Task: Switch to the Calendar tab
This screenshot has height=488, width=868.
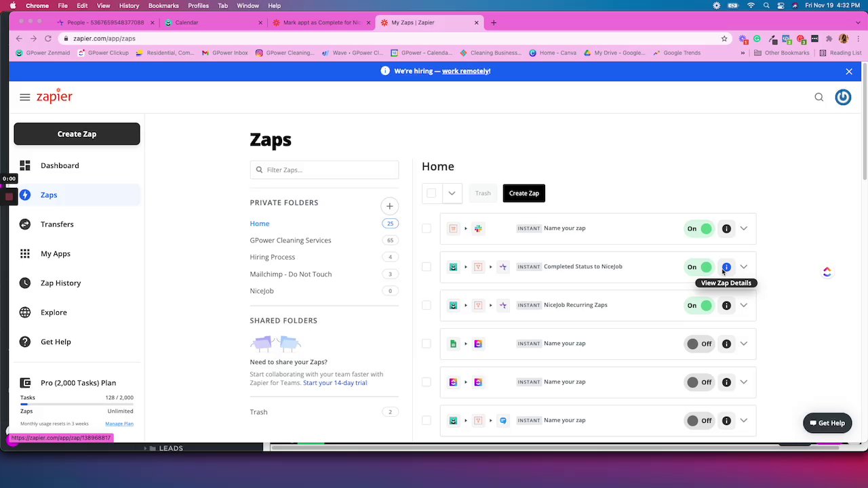Action: pos(214,22)
